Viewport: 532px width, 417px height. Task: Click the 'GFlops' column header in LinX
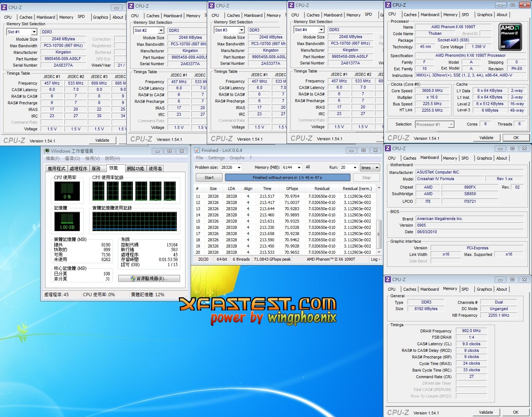click(292, 189)
